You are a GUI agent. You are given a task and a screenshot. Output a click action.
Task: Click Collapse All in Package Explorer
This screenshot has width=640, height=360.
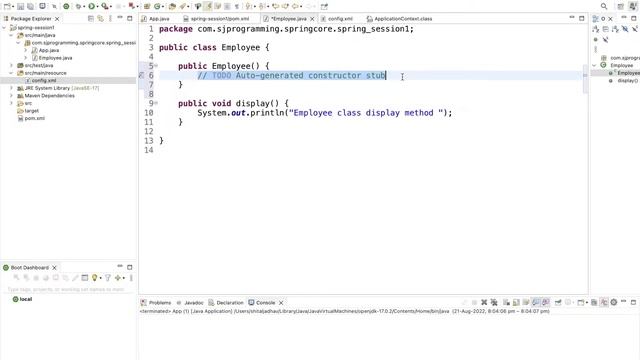pos(91,18)
